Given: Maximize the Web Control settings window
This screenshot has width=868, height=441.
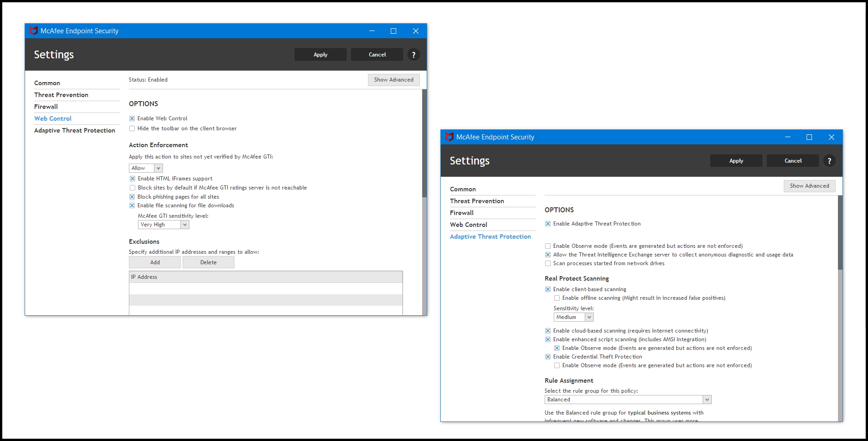Looking at the screenshot, I should [x=393, y=31].
